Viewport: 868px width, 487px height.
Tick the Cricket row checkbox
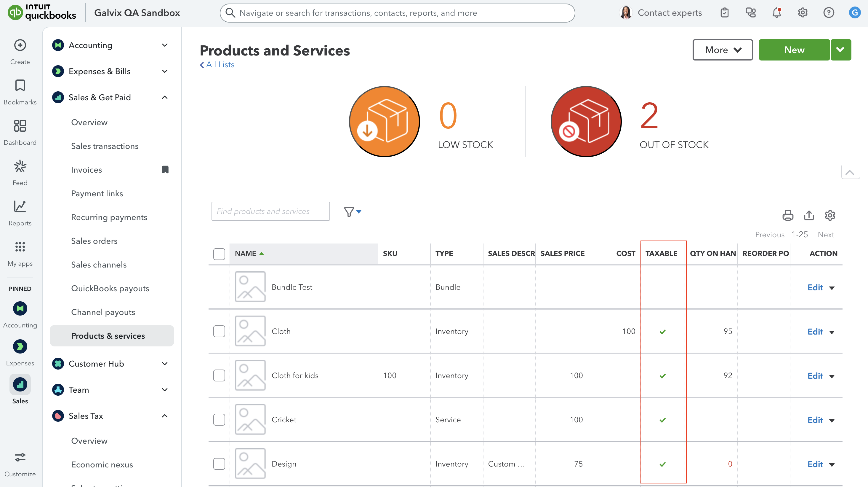pyautogui.click(x=219, y=420)
